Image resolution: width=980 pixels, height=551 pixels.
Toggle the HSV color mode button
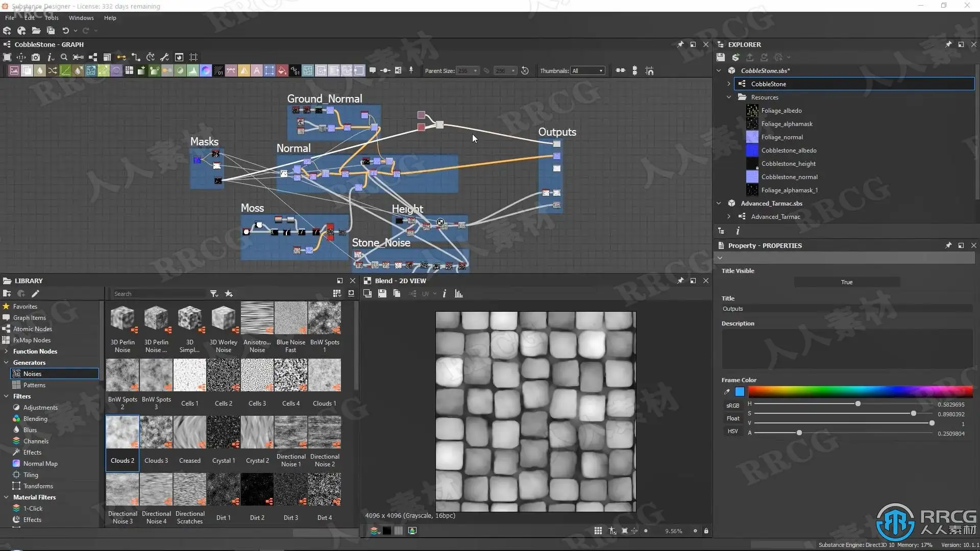732,431
